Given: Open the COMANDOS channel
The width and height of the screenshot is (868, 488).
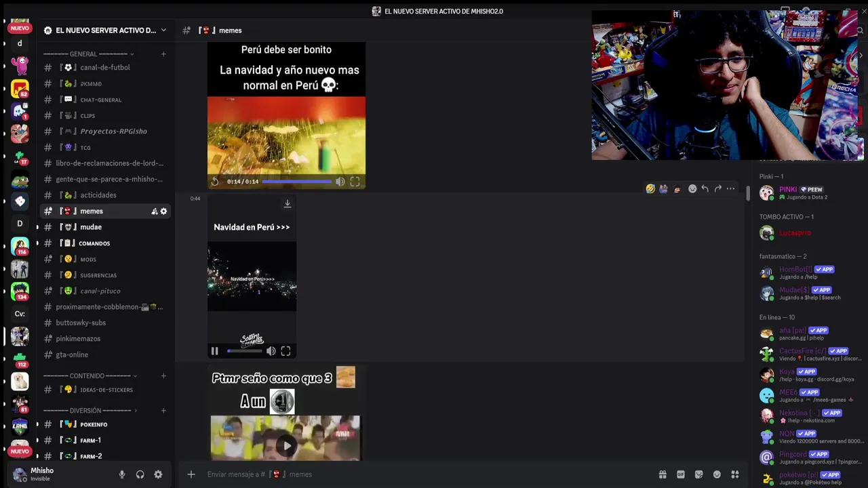Looking at the screenshot, I should pos(104,243).
